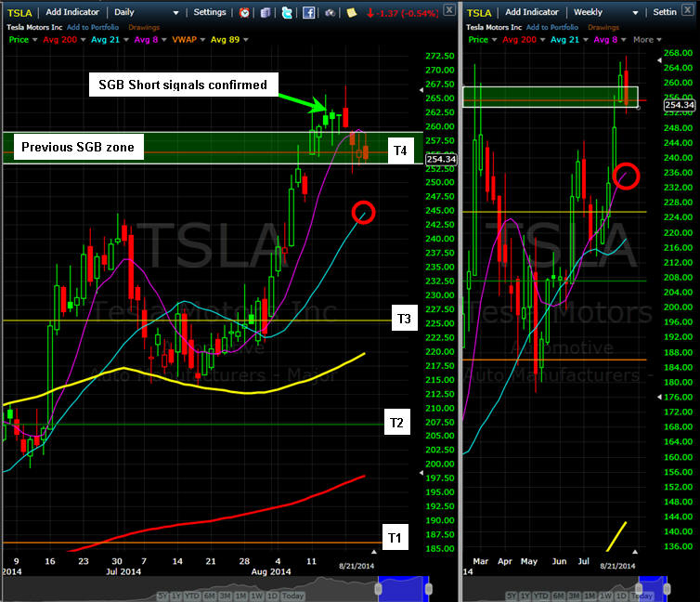Open Add Indicator in the Daily chart
Image resolution: width=700 pixels, height=602 pixels.
72,12
